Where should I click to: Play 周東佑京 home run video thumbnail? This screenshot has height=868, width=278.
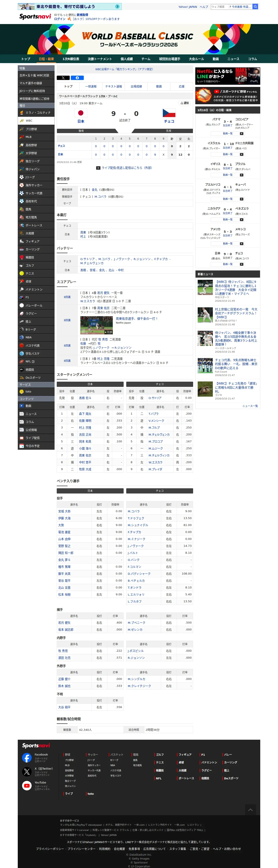pyautogui.click(x=97, y=325)
